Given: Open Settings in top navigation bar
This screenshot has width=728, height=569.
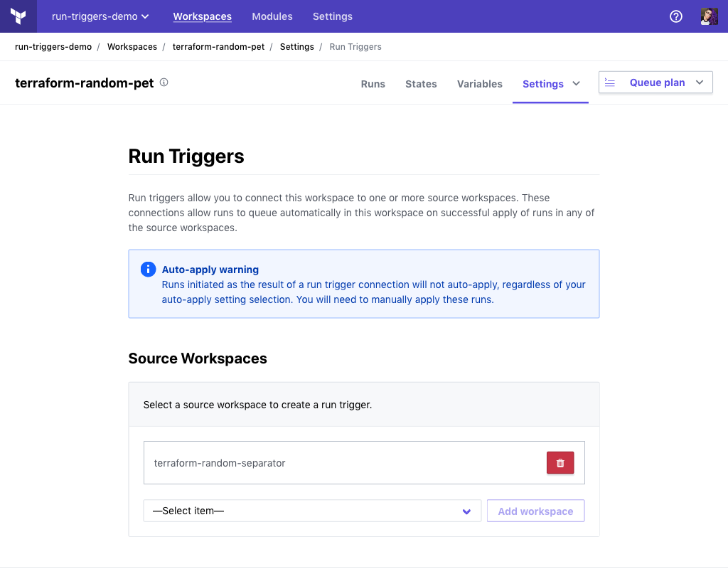Looking at the screenshot, I should pyautogui.click(x=333, y=16).
